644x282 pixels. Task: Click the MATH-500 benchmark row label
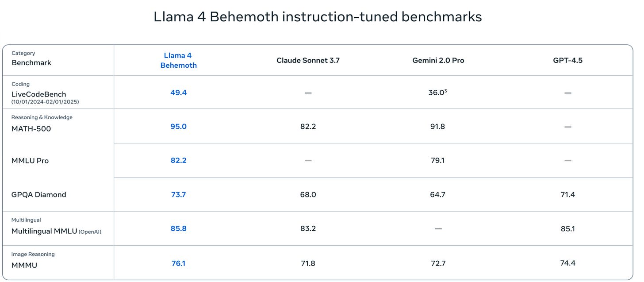tap(31, 129)
